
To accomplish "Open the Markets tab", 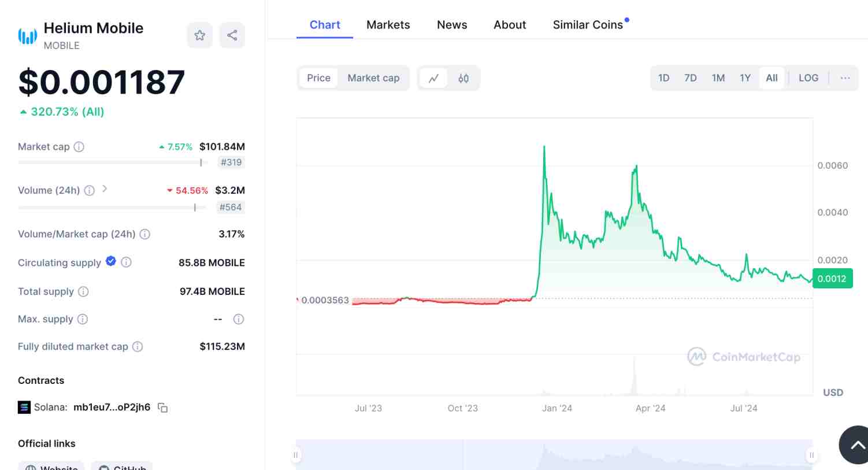I will point(388,25).
